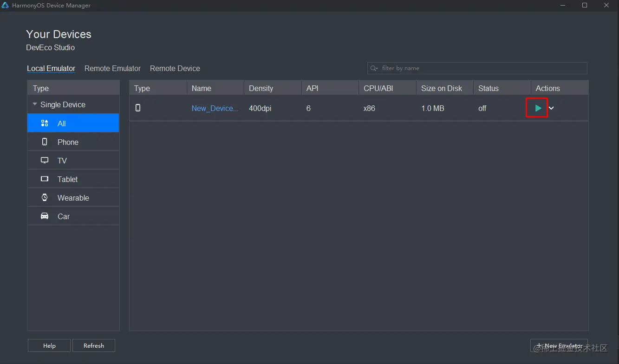
Task: Sort by the Name column header
Action: [x=215, y=88]
